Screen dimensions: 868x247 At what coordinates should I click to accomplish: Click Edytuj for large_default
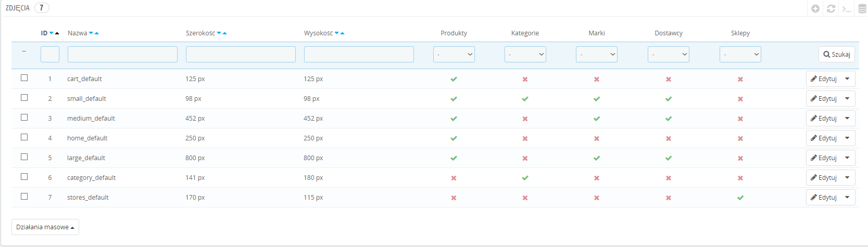[824, 158]
